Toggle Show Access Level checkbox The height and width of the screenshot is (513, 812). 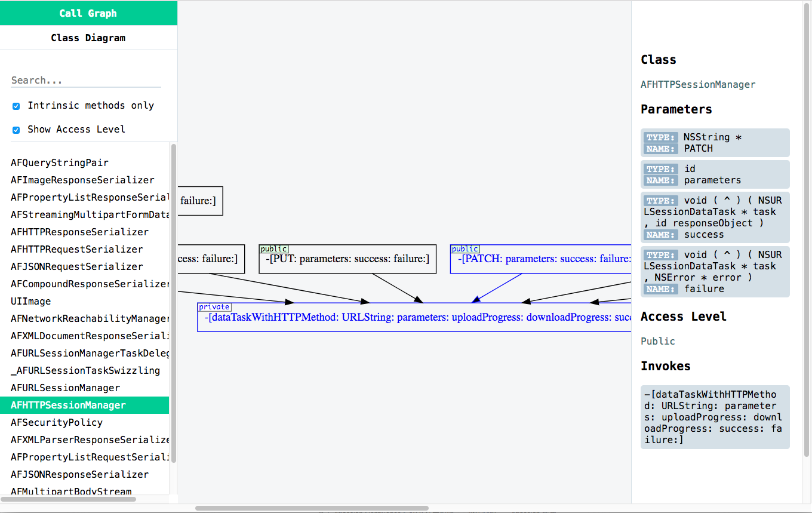(x=16, y=130)
